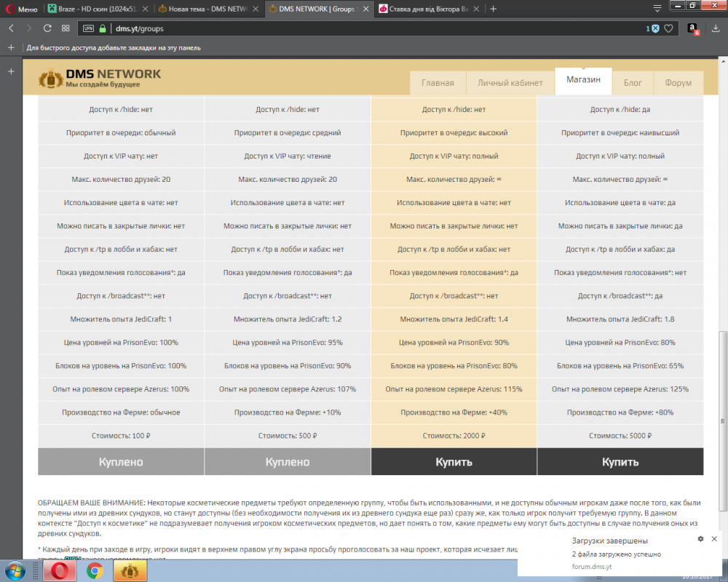
Task: Open the downloads icon in toolbar
Action: pos(716,28)
